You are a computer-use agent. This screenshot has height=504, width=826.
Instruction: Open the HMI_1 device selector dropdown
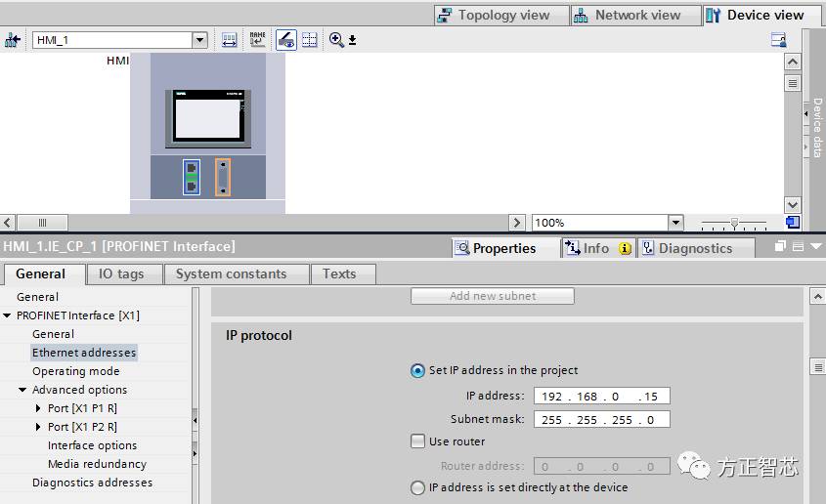(199, 40)
